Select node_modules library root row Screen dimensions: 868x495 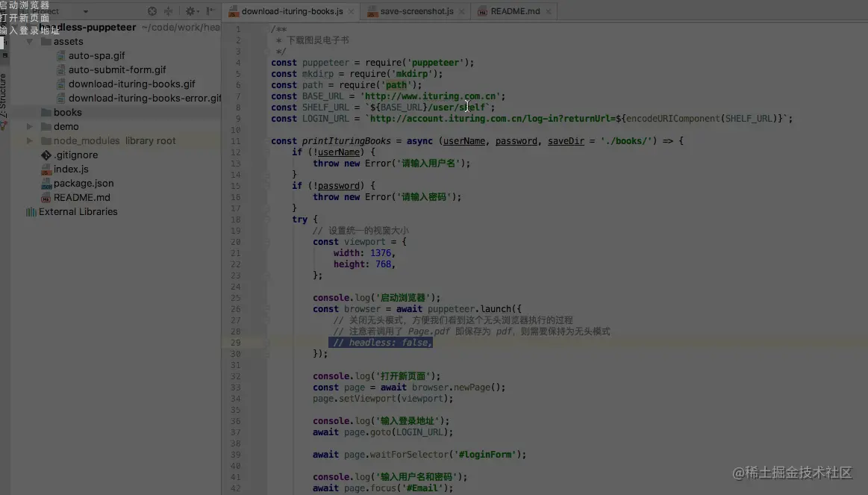[115, 140]
